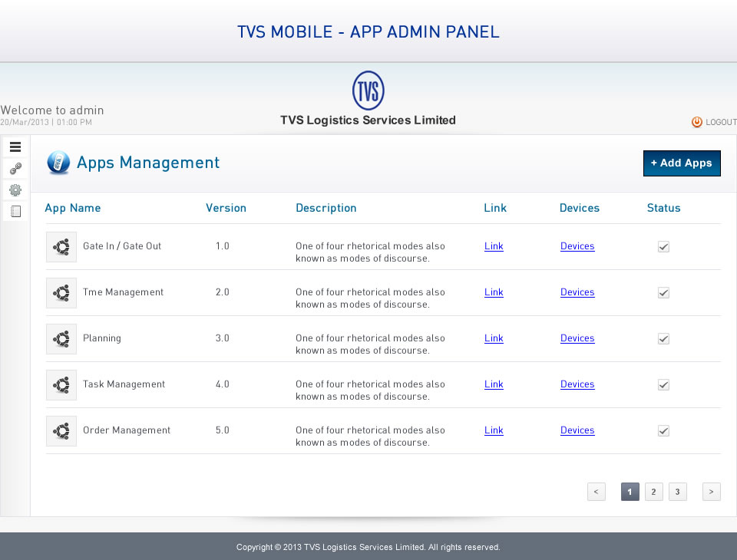This screenshot has width=737, height=560.
Task: Select the Planning app name
Action: tap(102, 338)
